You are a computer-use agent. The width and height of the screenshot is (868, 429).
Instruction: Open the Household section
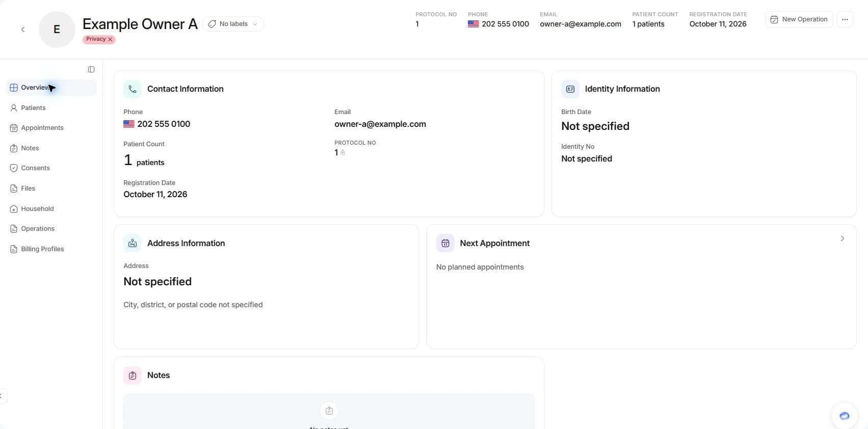pos(51,209)
